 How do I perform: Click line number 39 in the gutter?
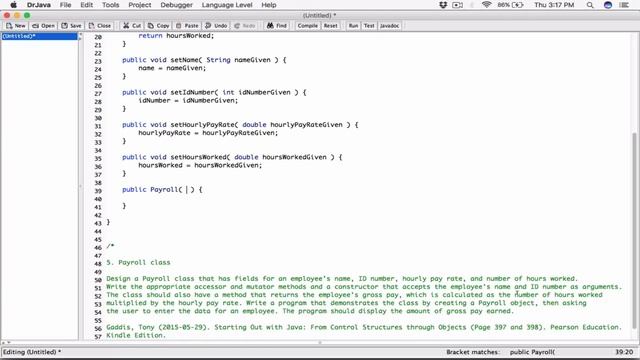[98, 191]
